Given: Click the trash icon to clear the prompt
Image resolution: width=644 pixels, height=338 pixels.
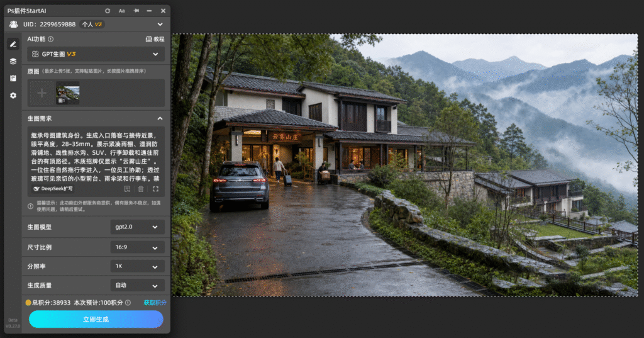Looking at the screenshot, I should 140,189.
